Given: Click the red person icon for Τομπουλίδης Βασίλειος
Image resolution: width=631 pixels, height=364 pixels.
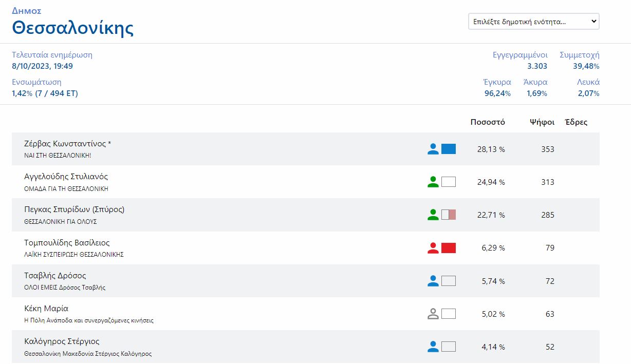Looking at the screenshot, I should [433, 248].
